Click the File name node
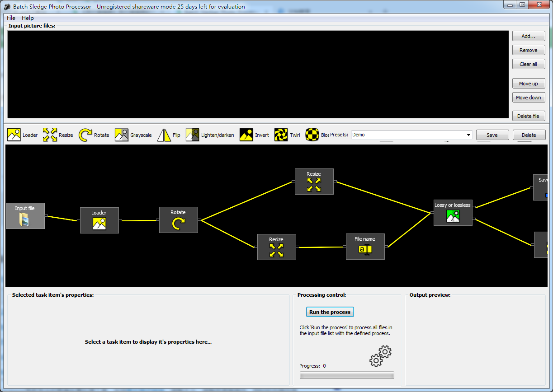Image resolution: width=553 pixels, height=392 pixels. [x=365, y=247]
